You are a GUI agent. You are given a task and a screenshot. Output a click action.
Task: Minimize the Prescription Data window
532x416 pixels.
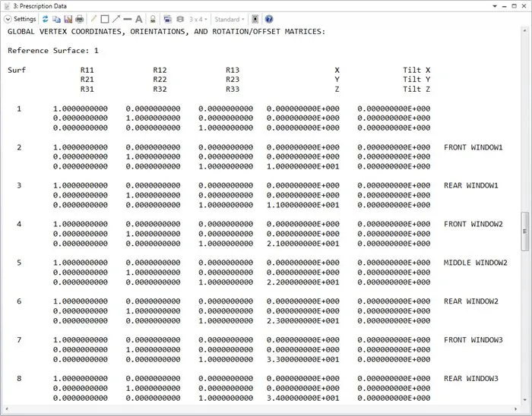coord(504,6)
